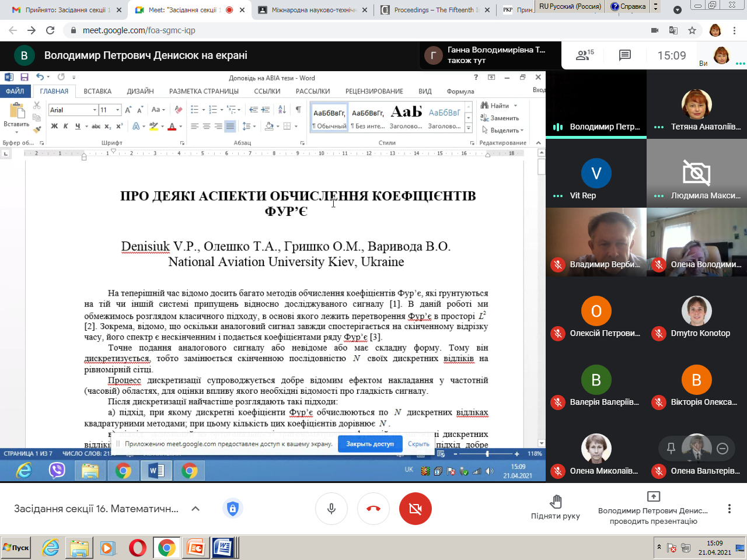
Task: Click the bookmark star in address bar
Action: click(x=692, y=30)
